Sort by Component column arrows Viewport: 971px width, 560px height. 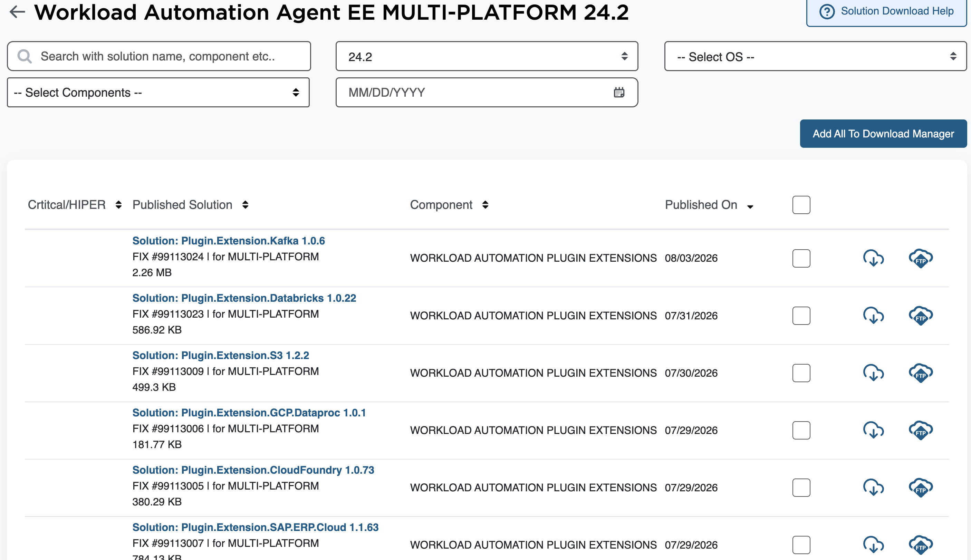click(x=485, y=205)
